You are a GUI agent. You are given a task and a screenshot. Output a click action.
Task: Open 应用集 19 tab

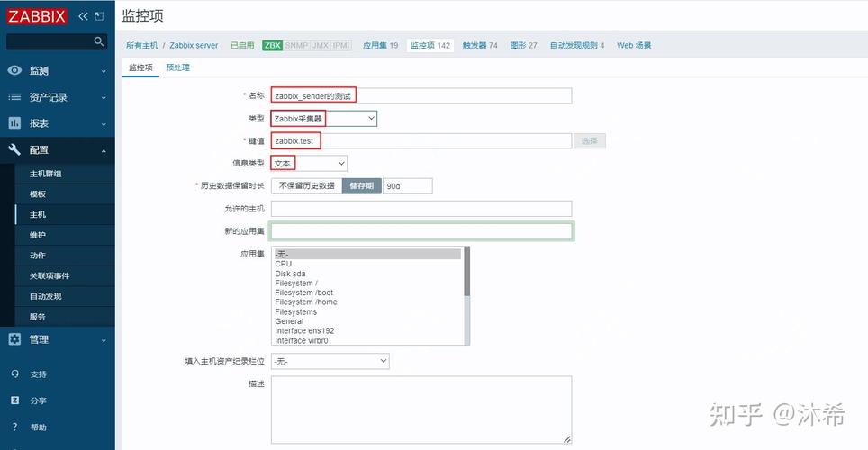[x=380, y=45]
